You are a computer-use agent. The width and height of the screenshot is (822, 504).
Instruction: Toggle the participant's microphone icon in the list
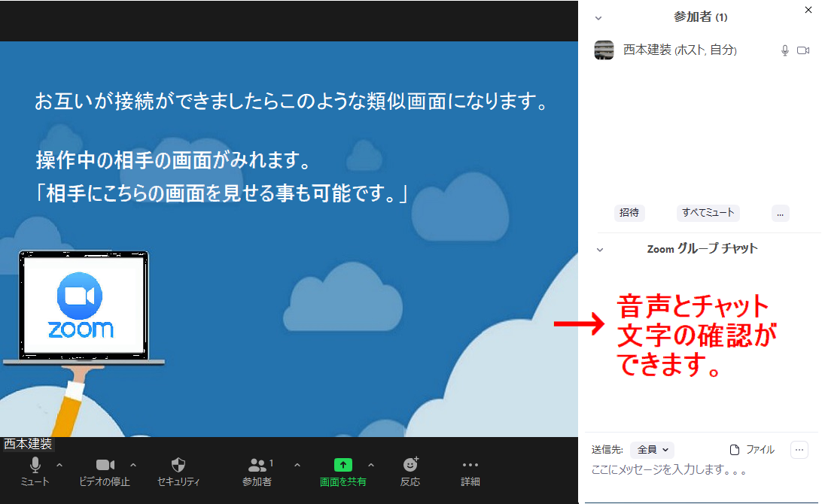[x=784, y=50]
